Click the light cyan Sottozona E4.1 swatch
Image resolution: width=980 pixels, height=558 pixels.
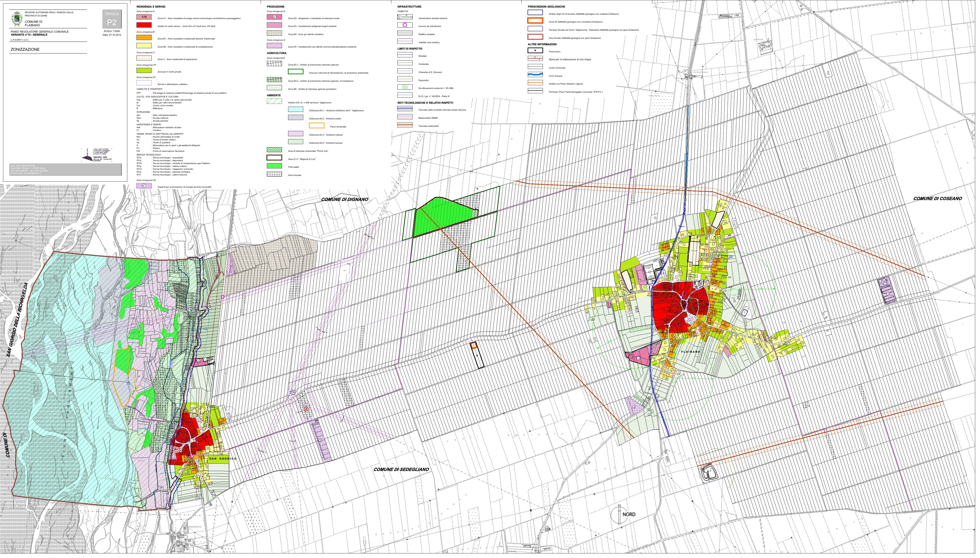295,109
